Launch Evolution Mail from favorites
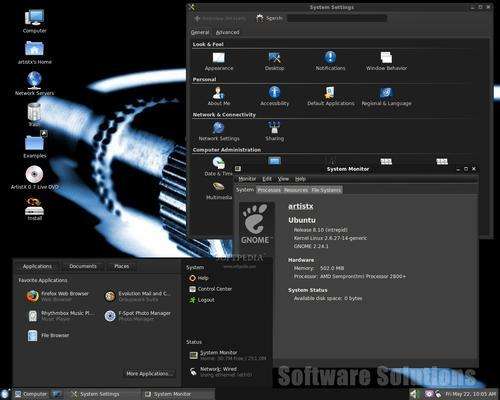500x400 pixels. pyautogui.click(x=137, y=296)
